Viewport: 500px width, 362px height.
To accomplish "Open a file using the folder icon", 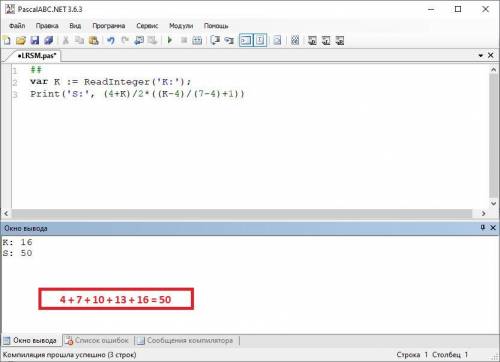I will pos(21,41).
